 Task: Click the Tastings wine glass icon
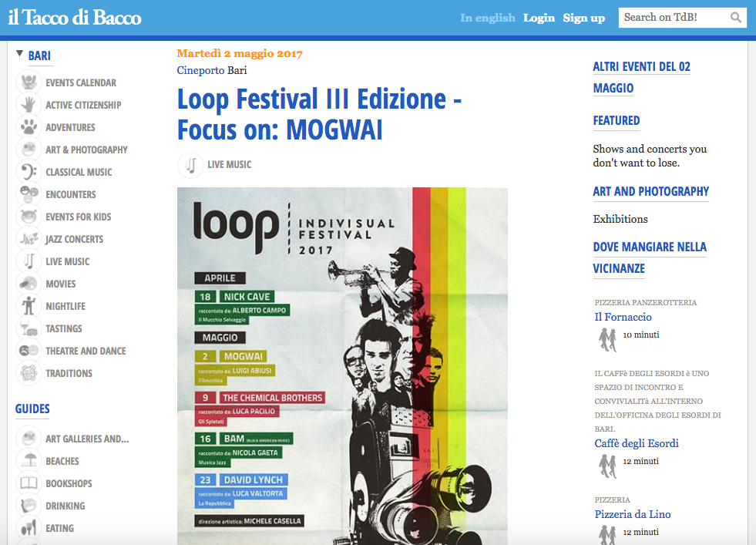pos(29,328)
